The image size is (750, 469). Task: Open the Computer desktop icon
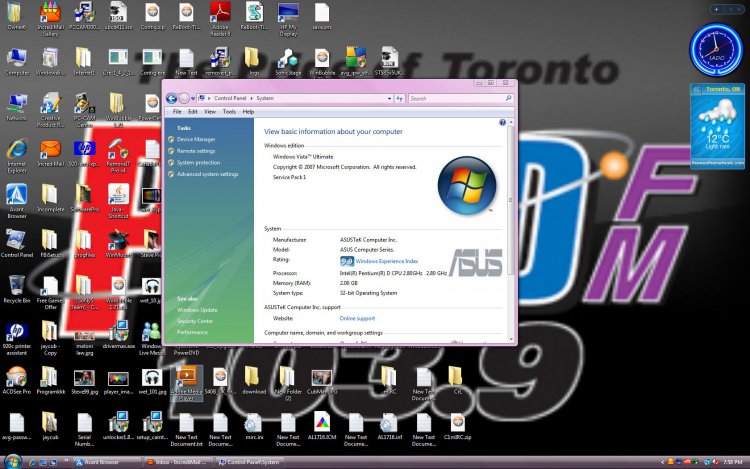(x=17, y=62)
